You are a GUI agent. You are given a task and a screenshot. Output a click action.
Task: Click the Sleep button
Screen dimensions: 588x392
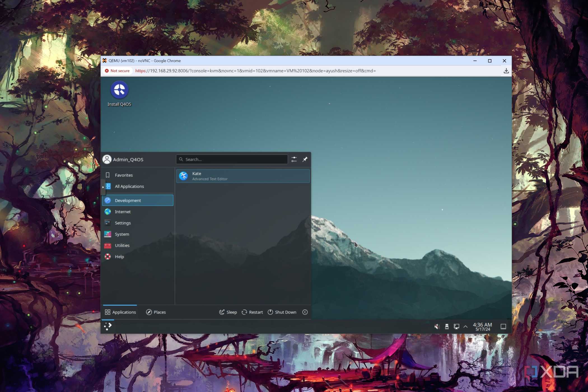click(x=228, y=312)
